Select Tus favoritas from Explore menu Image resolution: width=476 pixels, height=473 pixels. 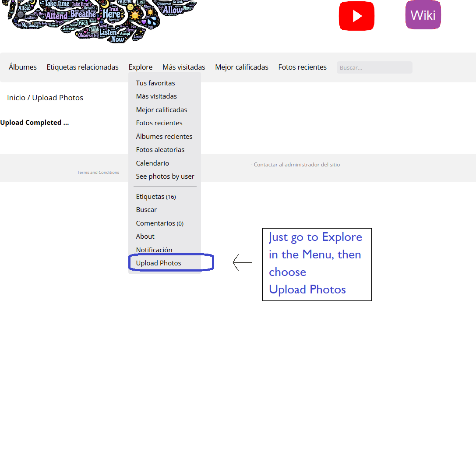(x=155, y=83)
